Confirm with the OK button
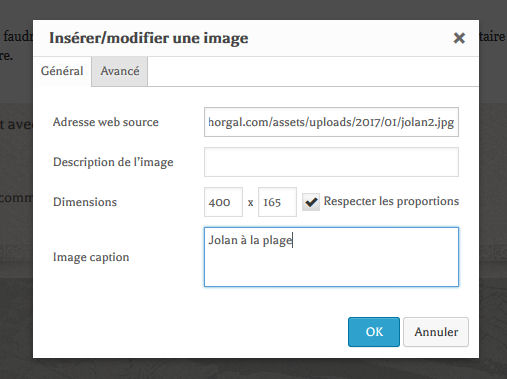Image resolution: width=507 pixels, height=379 pixels. pyautogui.click(x=374, y=332)
